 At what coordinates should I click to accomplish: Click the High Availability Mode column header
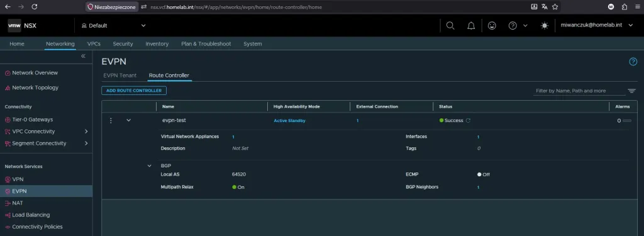tap(297, 106)
